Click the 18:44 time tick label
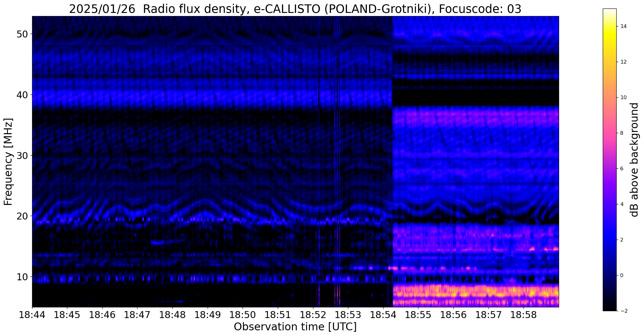Viewport: 644px width, 336px height. 32,315
